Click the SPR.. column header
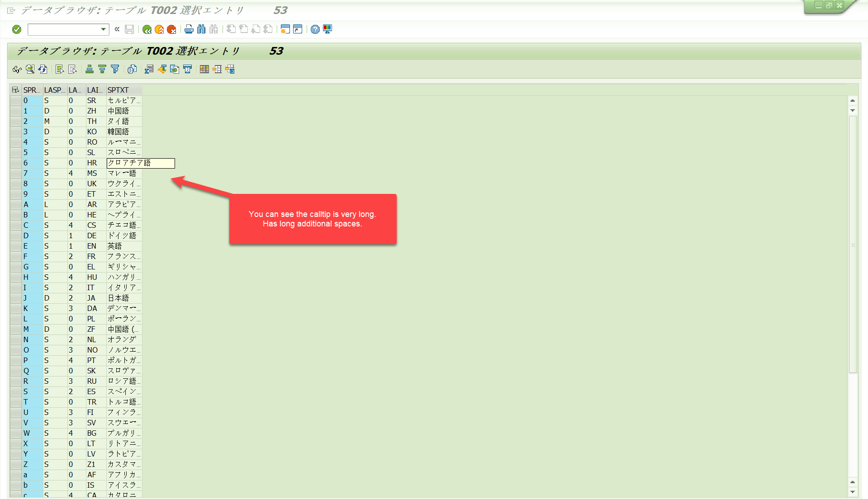Screen dimensions: 868x499 pyautogui.click(x=32, y=90)
